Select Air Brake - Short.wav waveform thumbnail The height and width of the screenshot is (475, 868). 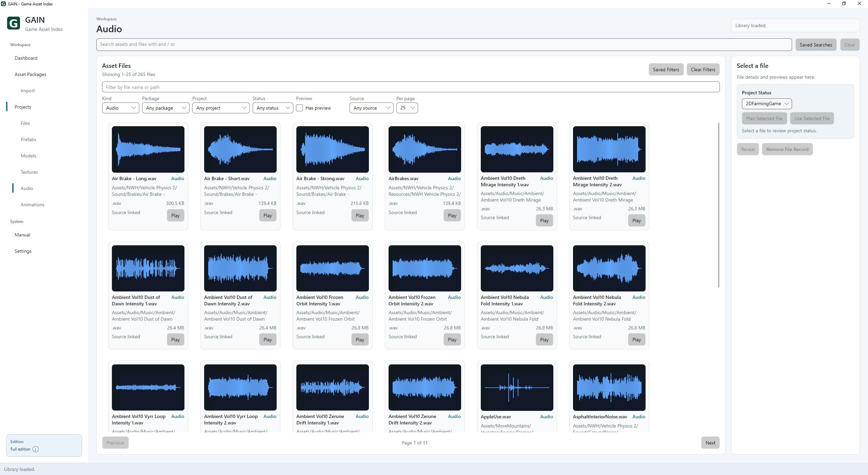pyautogui.click(x=240, y=149)
